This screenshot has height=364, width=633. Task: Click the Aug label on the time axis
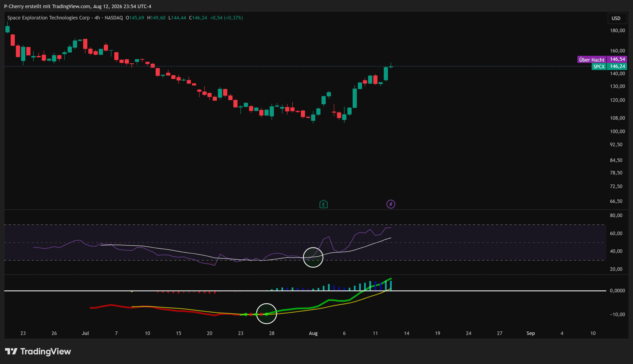pos(313,333)
